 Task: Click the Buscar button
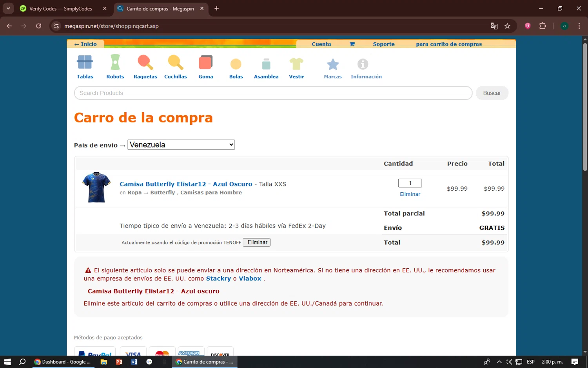(x=492, y=93)
